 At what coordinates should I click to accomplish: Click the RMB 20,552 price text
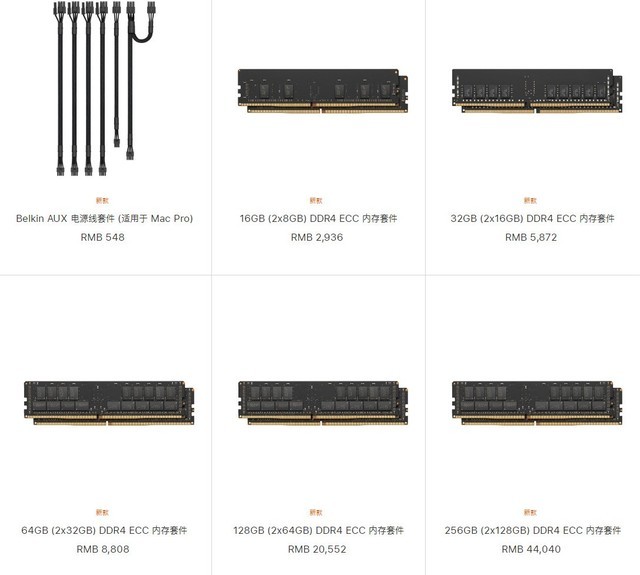pos(317,549)
